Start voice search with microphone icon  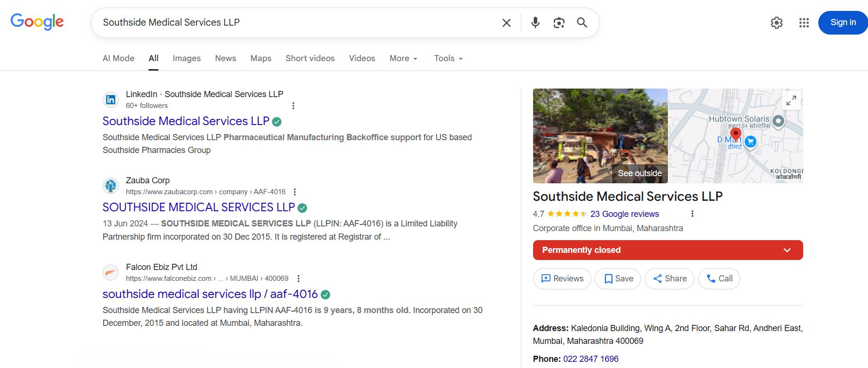point(535,22)
